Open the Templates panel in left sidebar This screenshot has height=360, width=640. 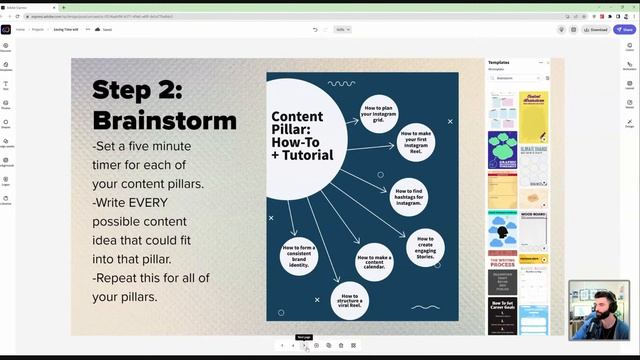pos(6,67)
